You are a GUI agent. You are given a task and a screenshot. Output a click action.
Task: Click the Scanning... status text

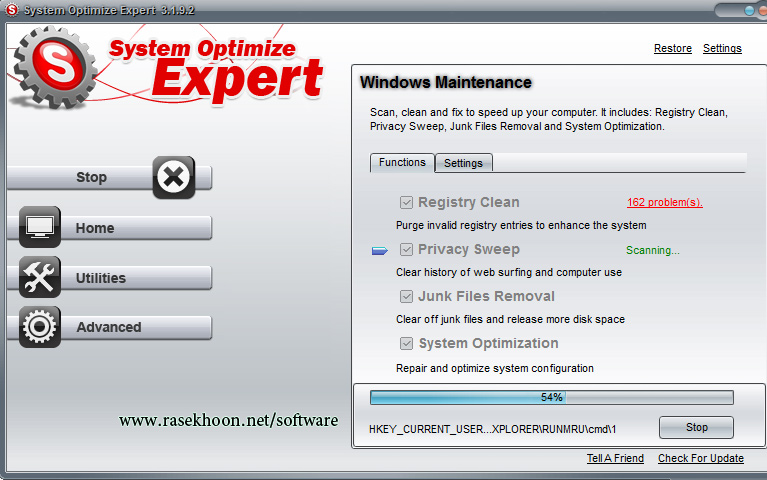[653, 250]
